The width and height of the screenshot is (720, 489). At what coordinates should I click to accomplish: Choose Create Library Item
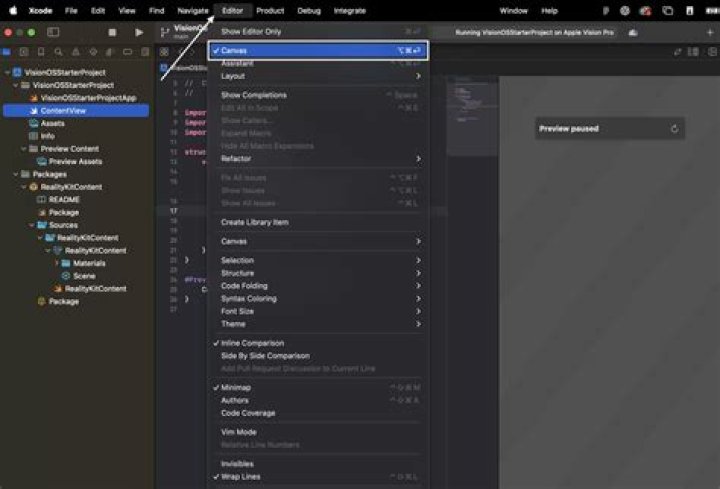318,222
